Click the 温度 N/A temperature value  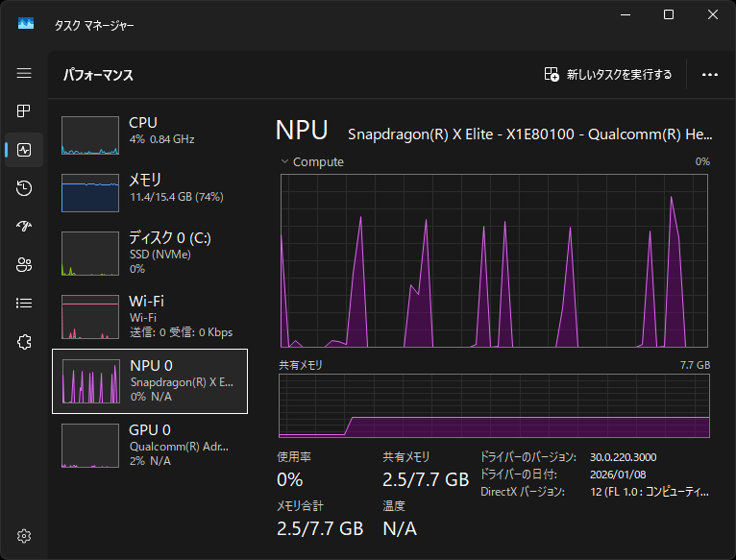point(400,528)
